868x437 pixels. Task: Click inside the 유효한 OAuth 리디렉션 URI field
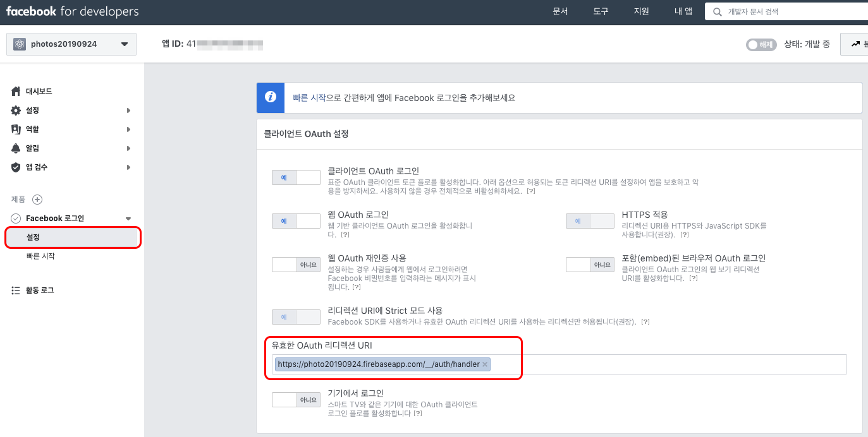[x=559, y=364]
